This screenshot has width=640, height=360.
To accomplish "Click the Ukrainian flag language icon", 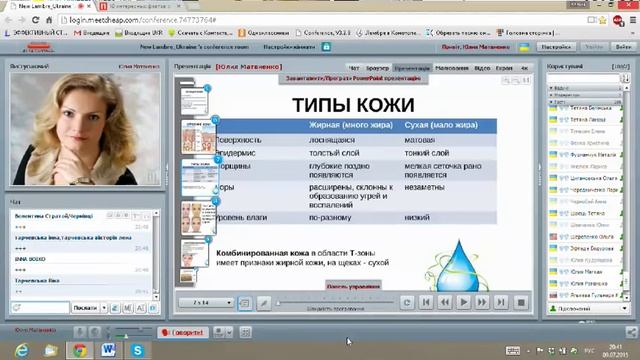I will pos(524,47).
